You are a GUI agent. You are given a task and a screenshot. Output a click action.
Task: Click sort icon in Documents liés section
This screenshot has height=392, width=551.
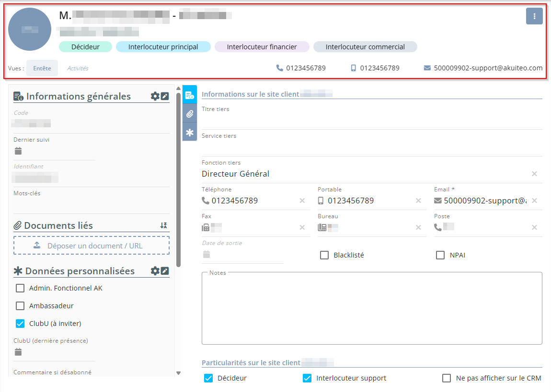tap(163, 225)
